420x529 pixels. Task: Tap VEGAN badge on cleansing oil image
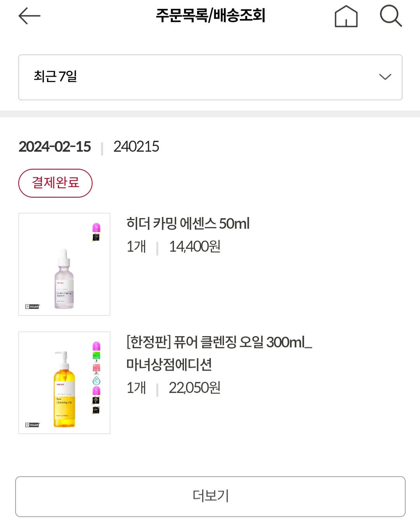(33, 425)
